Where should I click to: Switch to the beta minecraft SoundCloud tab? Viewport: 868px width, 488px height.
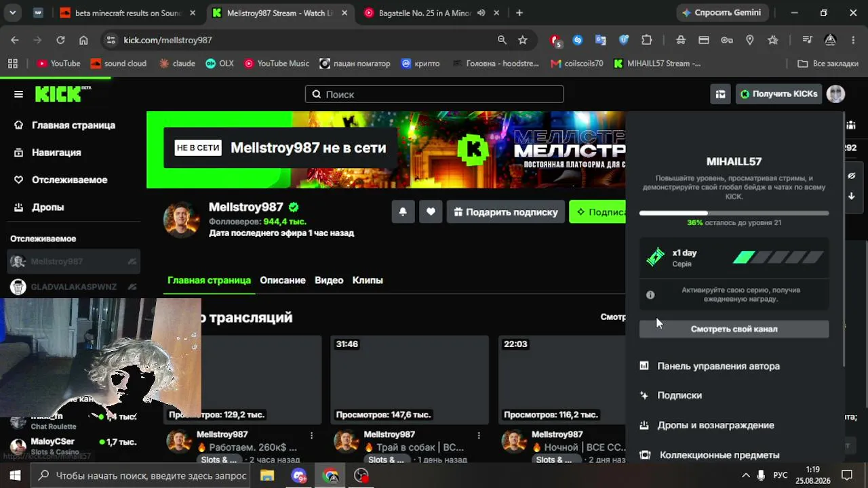127,13
